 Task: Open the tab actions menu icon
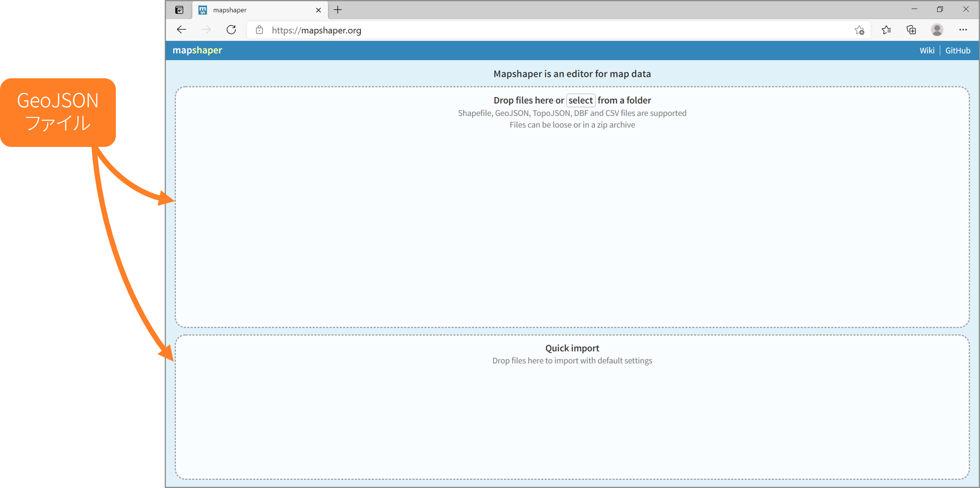179,10
